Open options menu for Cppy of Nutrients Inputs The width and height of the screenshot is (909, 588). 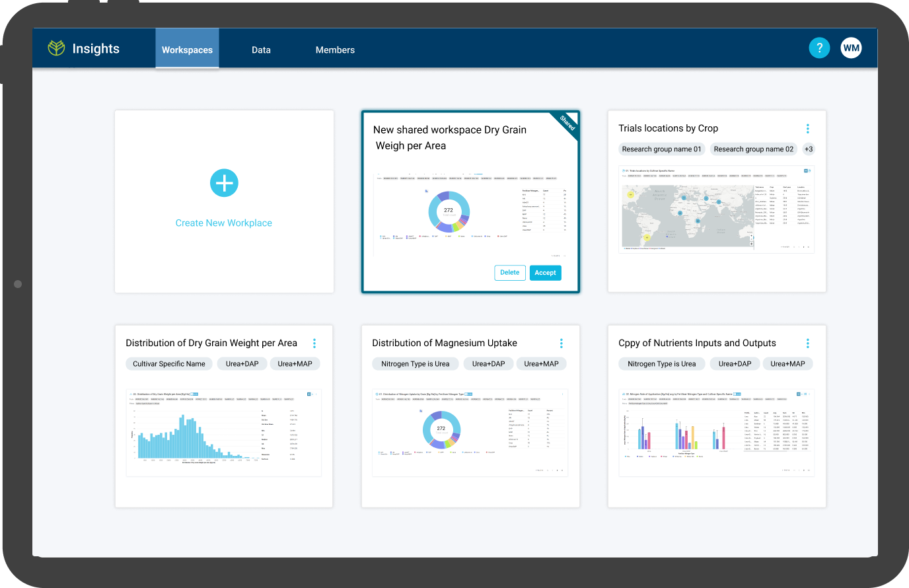point(807,344)
